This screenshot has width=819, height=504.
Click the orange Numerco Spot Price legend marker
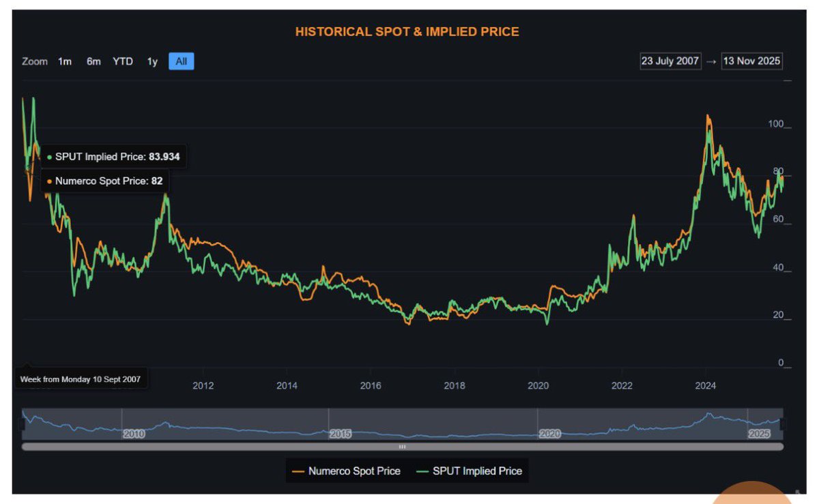click(298, 471)
